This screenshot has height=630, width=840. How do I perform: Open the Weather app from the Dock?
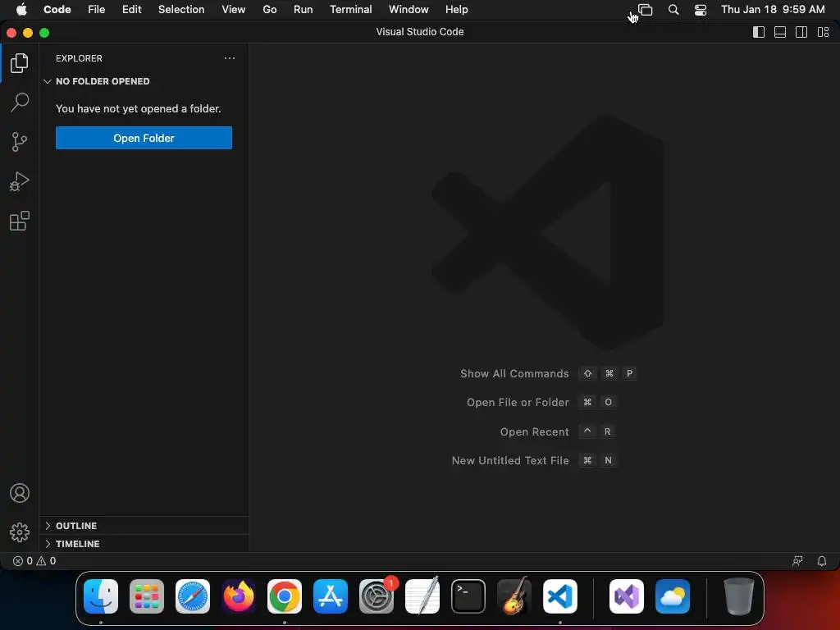(673, 596)
